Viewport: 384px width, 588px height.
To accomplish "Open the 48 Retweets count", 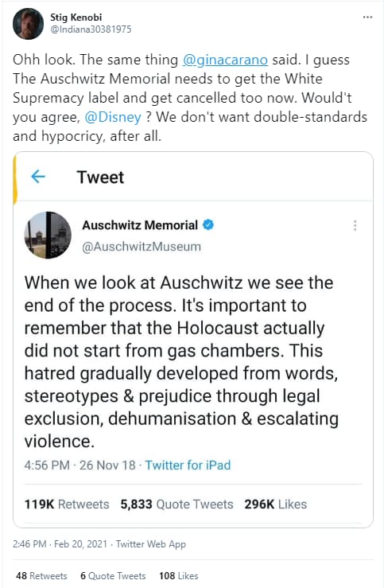I will click(x=41, y=575).
